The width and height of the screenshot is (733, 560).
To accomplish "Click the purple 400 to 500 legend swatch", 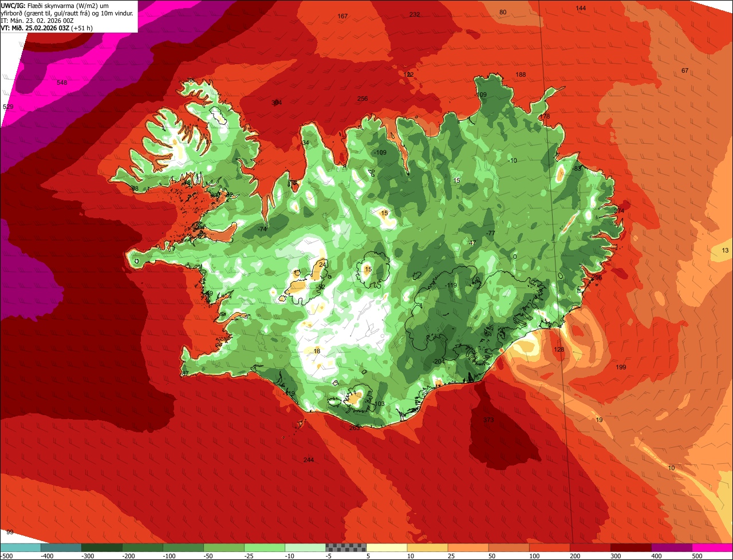I will [671, 547].
